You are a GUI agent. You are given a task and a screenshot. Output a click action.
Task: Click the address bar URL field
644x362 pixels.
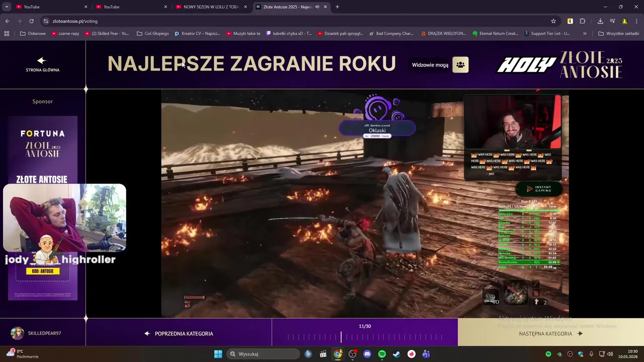coord(297,21)
